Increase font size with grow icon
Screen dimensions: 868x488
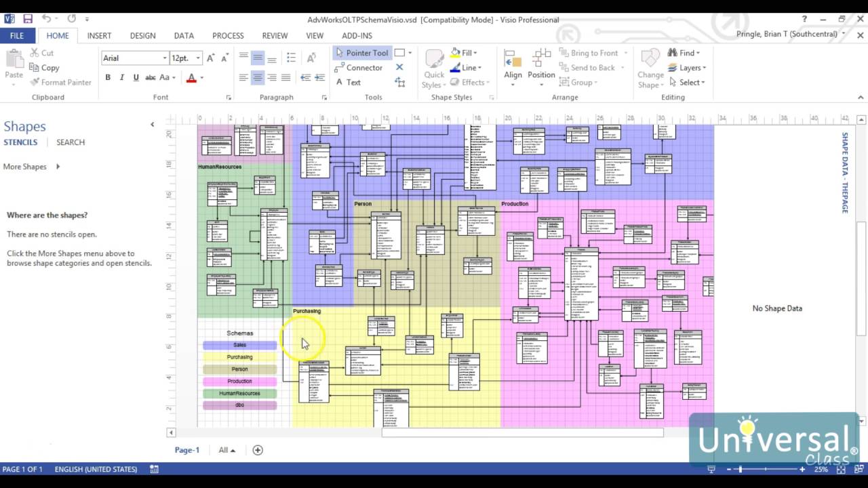[211, 58]
